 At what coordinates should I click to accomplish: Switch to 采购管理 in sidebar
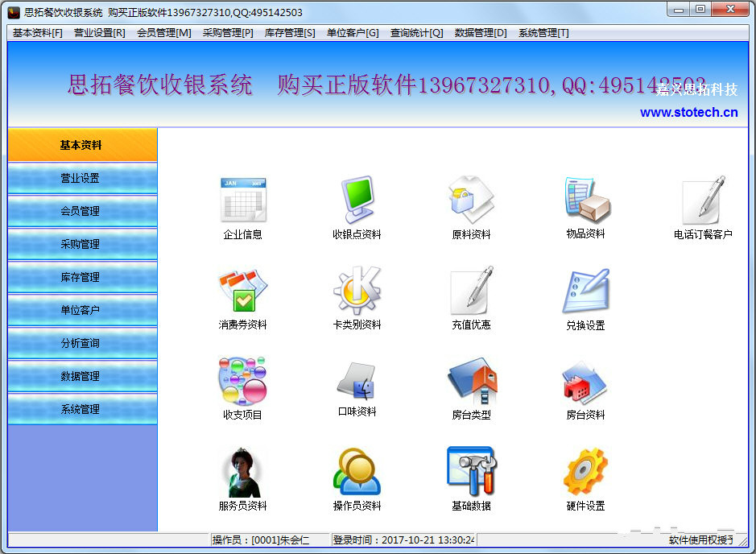pyautogui.click(x=82, y=244)
